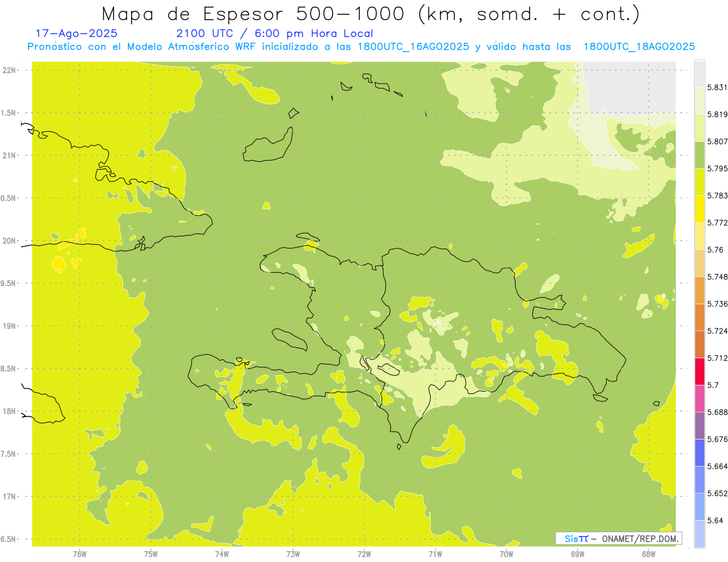Select legend value 5.724

(x=718, y=331)
